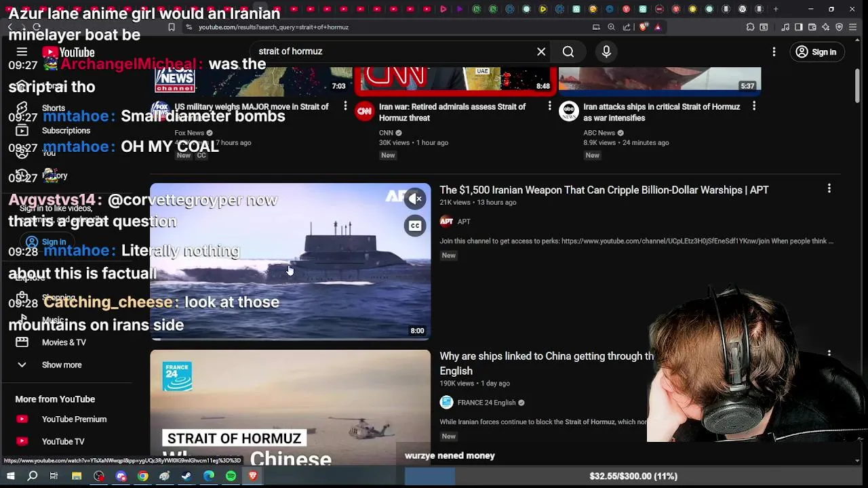Open more options for the APT video
The width and height of the screenshot is (868, 488).
point(829,188)
